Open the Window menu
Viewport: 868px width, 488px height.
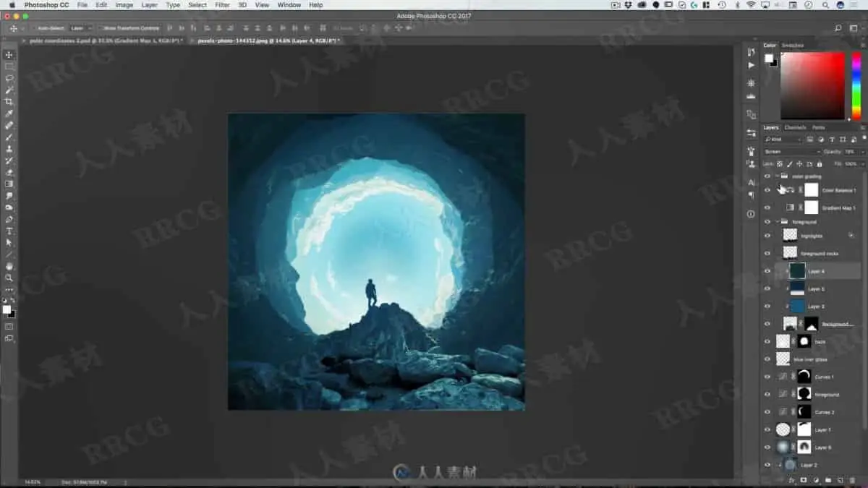pyautogui.click(x=289, y=5)
